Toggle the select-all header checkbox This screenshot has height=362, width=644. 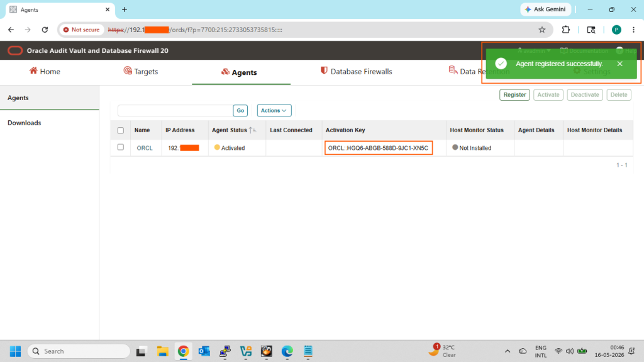[120, 130]
